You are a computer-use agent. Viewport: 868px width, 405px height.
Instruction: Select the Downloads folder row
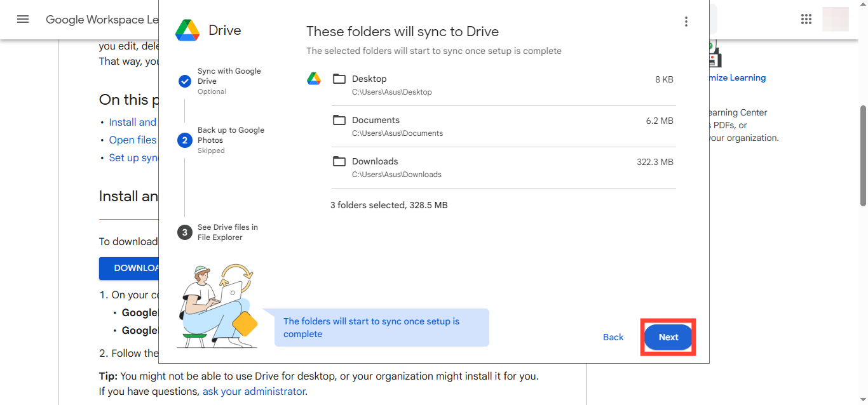coord(502,168)
